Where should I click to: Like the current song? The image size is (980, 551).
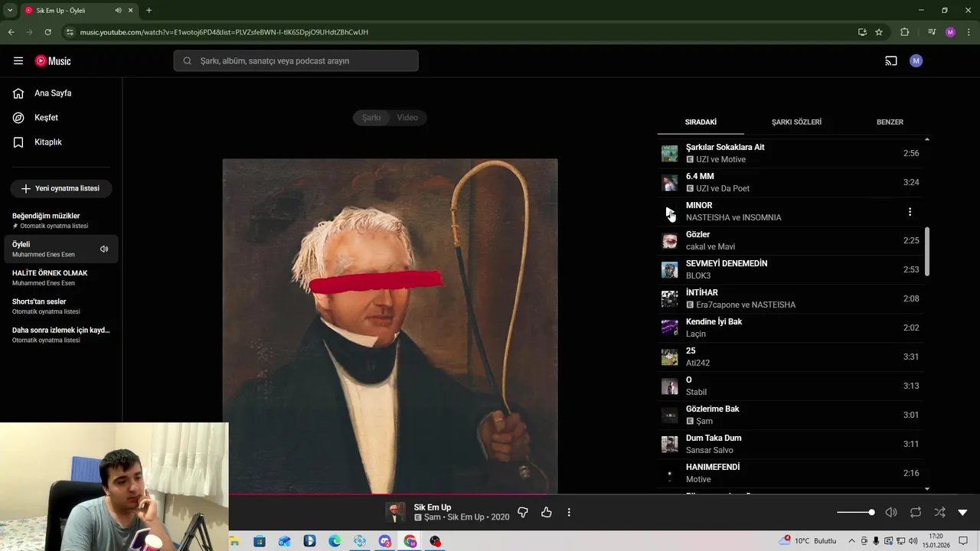click(x=546, y=513)
